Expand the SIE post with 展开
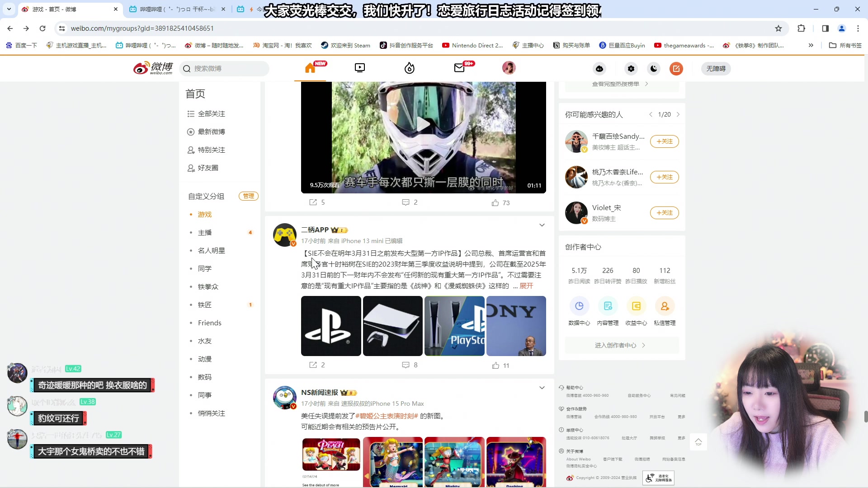 click(526, 286)
